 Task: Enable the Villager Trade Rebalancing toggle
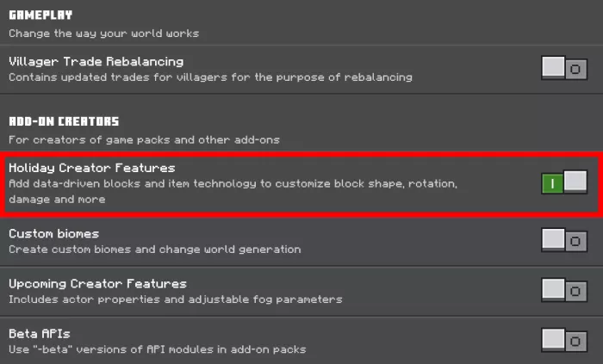point(564,68)
